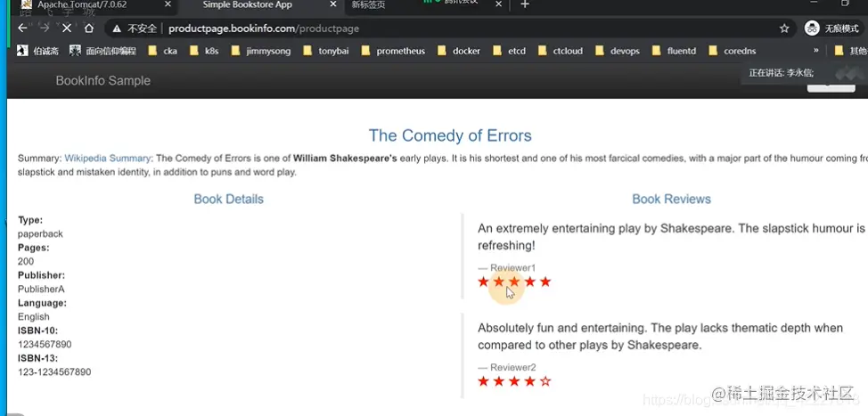Image resolution: width=868 pixels, height=416 pixels.
Task: Open the devops bookmark folder
Action: 618,51
